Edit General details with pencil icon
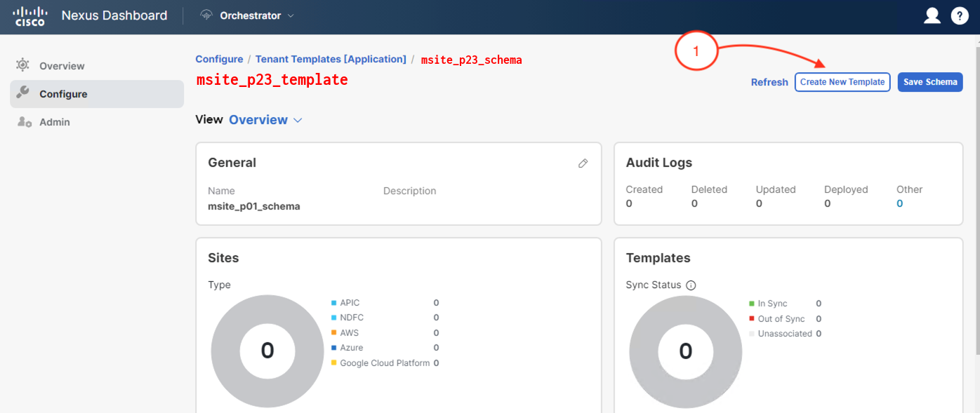 point(583,163)
